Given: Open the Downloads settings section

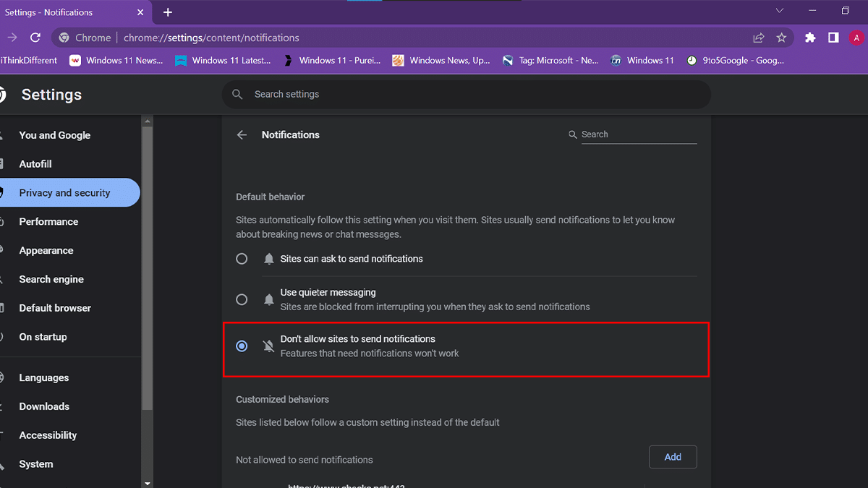Looking at the screenshot, I should tap(44, 406).
